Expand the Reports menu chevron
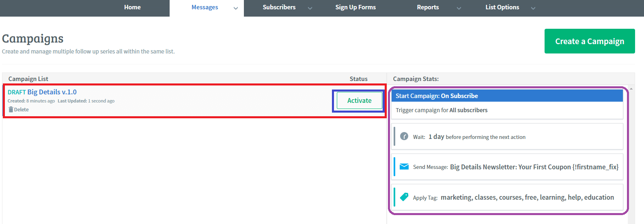This screenshot has width=644, height=224. click(459, 8)
